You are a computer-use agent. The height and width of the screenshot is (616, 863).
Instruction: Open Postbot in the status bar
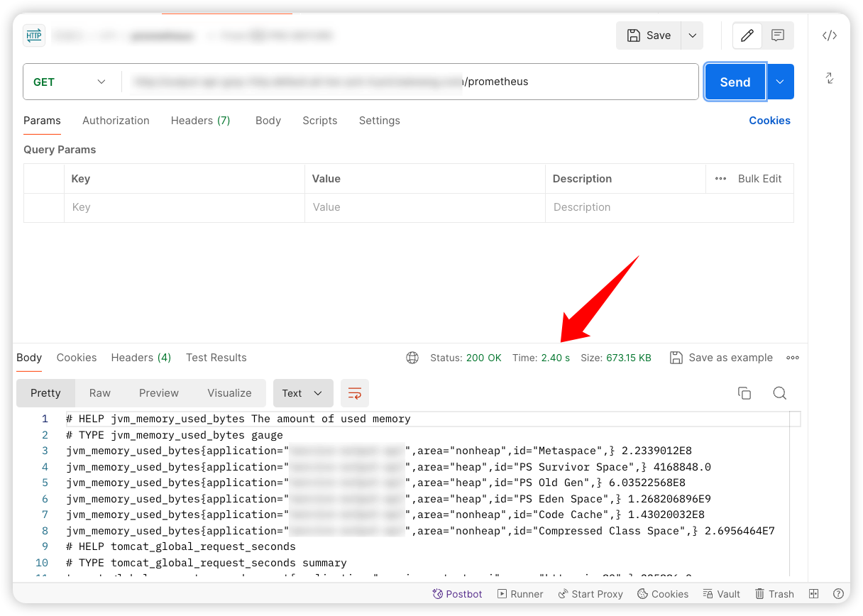457,594
